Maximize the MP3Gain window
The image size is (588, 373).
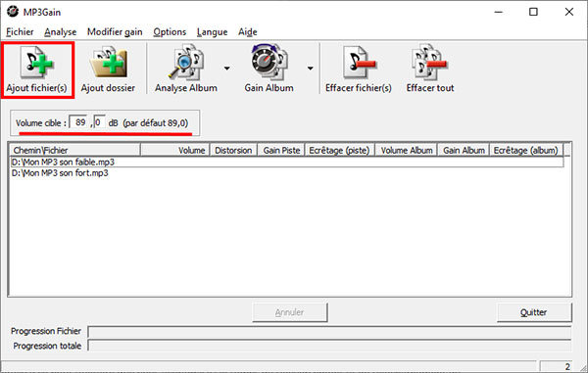point(533,12)
